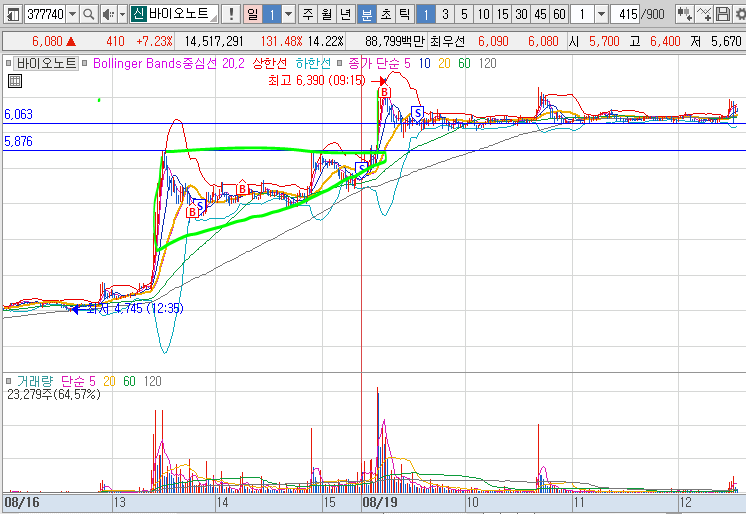
Task: Click the green 60 volume average legend
Action: [x=129, y=381]
